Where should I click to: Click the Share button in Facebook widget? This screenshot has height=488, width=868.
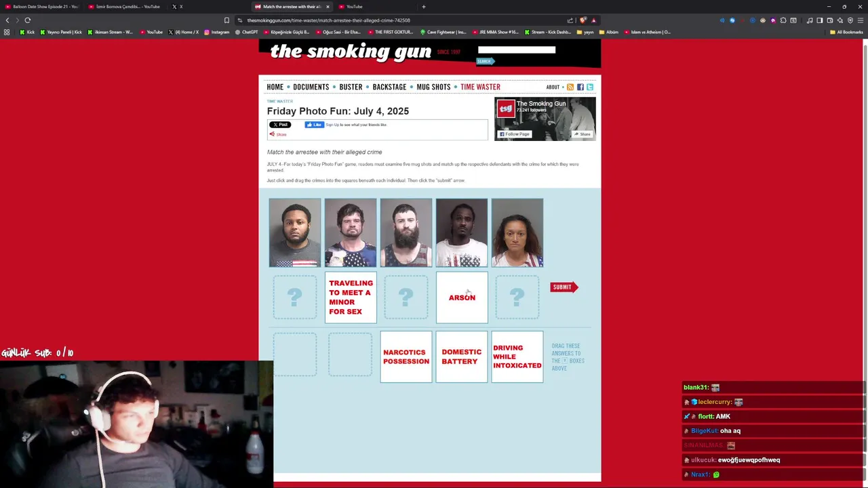(582, 134)
